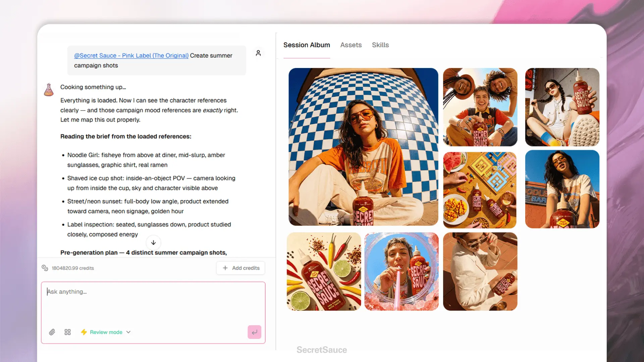Click the 'Cooking something up...' status text
Viewport: 644px width, 362px height.
point(93,87)
